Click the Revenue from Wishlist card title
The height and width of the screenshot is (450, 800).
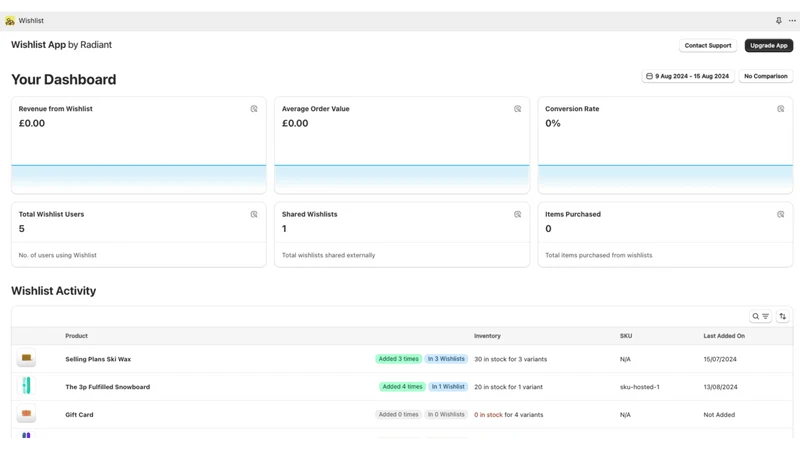(x=56, y=109)
